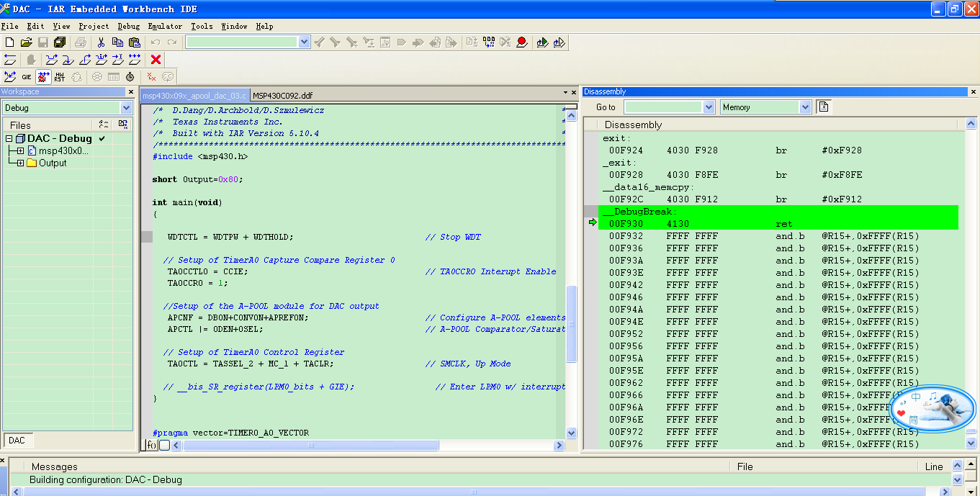Click the Open file folder icon
The image size is (980, 496).
click(27, 42)
